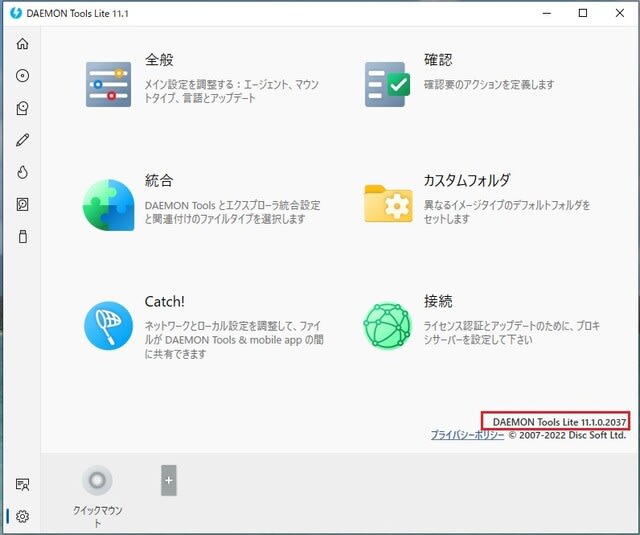The height and width of the screenshot is (535, 640).
Task: Open 接続 network globe icon
Action: pos(387,326)
